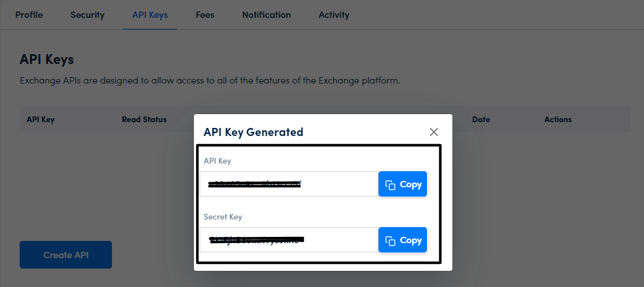Viewport: 644px width, 287px height.
Task: Go to the Fees tab
Action: point(205,15)
